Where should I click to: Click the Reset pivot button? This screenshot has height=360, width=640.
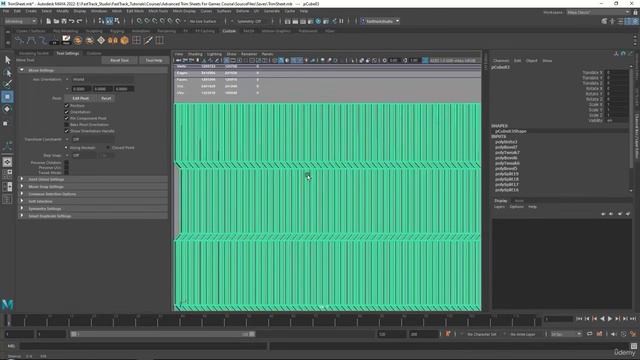point(106,98)
